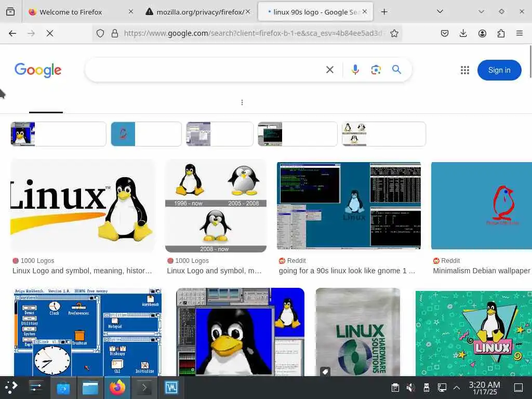Screen dimensions: 532x399
Task: Open the Pocket save icon
Action: [445, 33]
